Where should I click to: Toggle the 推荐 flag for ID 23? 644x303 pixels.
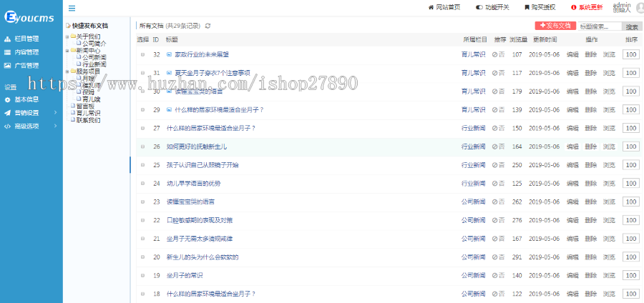pyautogui.click(x=499, y=202)
